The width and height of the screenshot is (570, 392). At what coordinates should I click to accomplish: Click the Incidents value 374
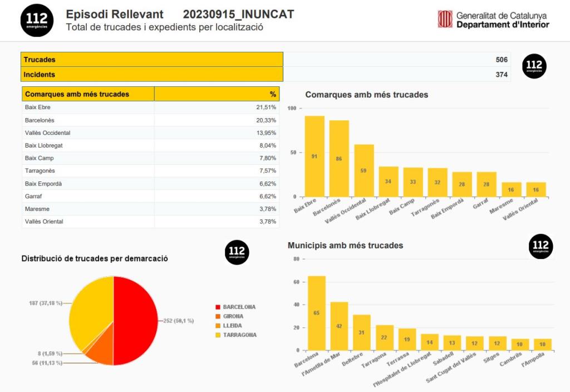502,75
